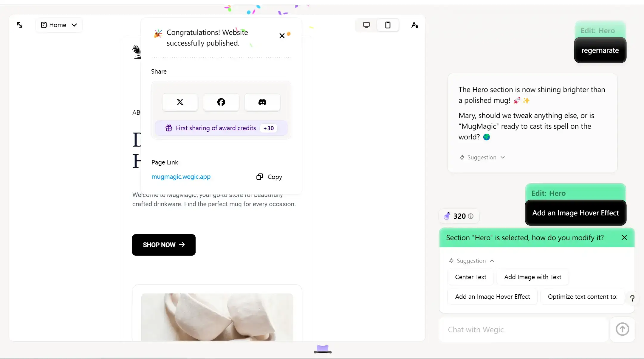Click the typography/font settings icon

414,25
